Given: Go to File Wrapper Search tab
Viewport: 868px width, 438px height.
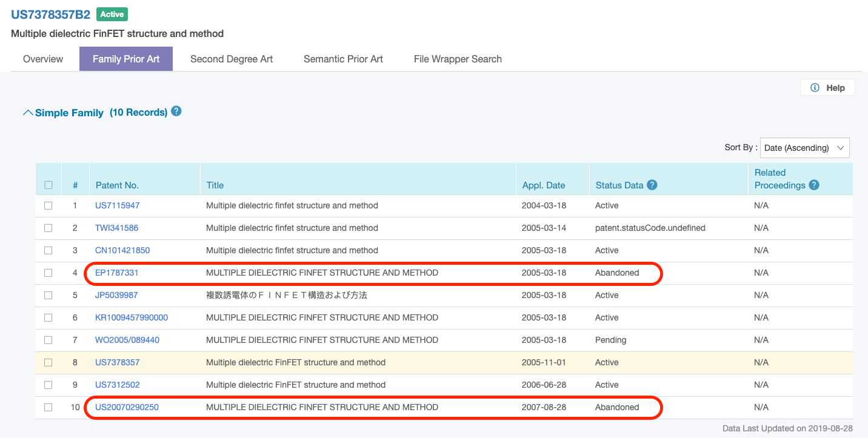Looking at the screenshot, I should pos(458,59).
